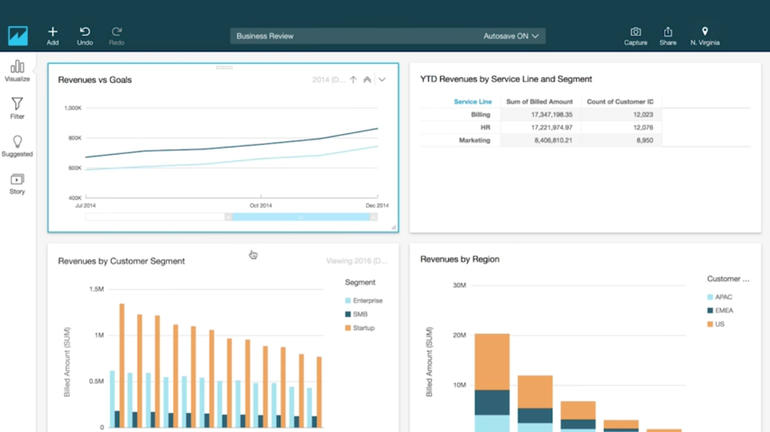
Task: Toggle the Autosave ON dropdown
Action: click(x=512, y=36)
